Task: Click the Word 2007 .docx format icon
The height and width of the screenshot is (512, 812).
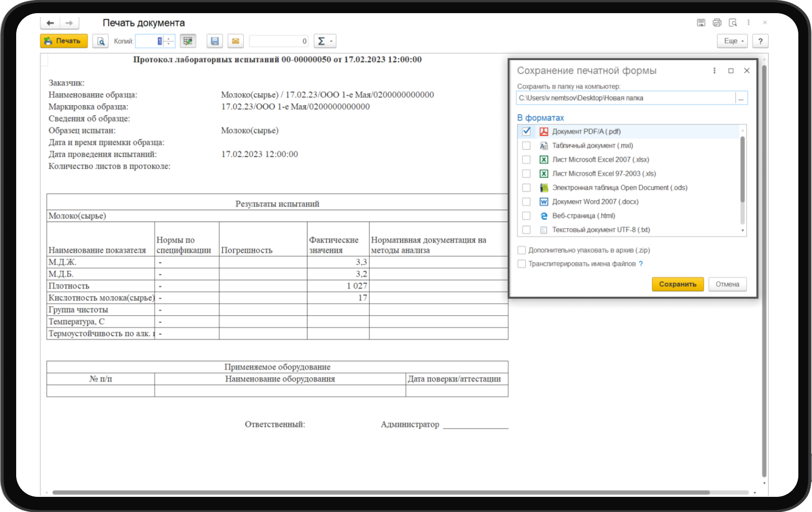Action: (544, 202)
